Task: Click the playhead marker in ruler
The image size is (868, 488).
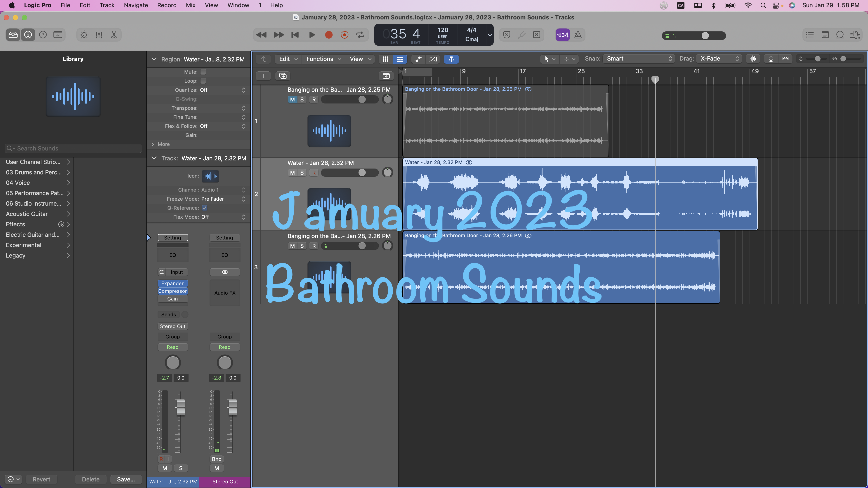Action: [x=655, y=80]
